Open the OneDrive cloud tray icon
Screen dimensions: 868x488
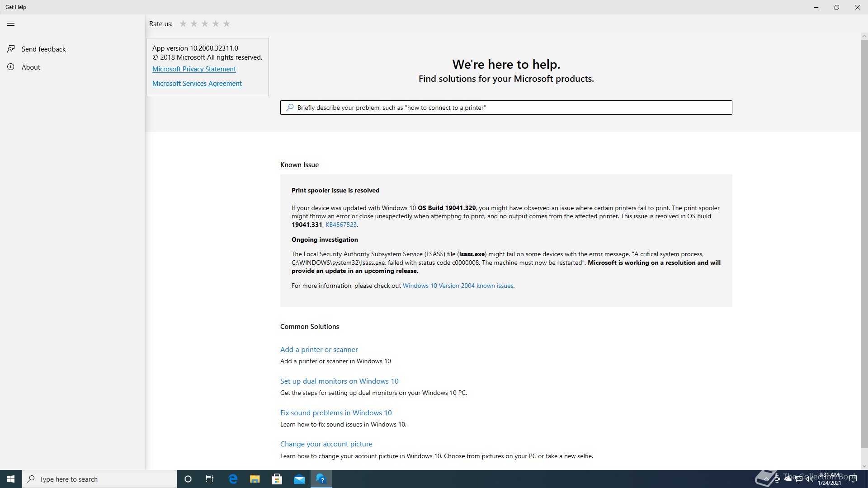788,479
